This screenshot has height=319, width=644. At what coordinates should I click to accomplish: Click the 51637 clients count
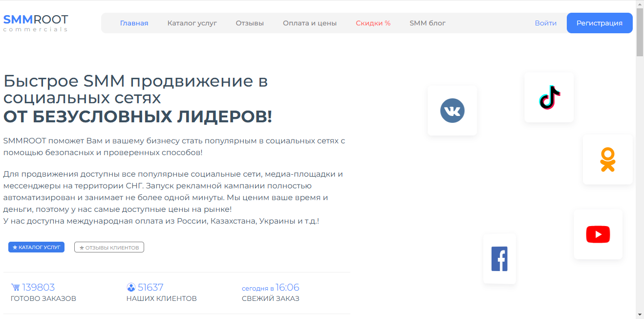pyautogui.click(x=150, y=287)
